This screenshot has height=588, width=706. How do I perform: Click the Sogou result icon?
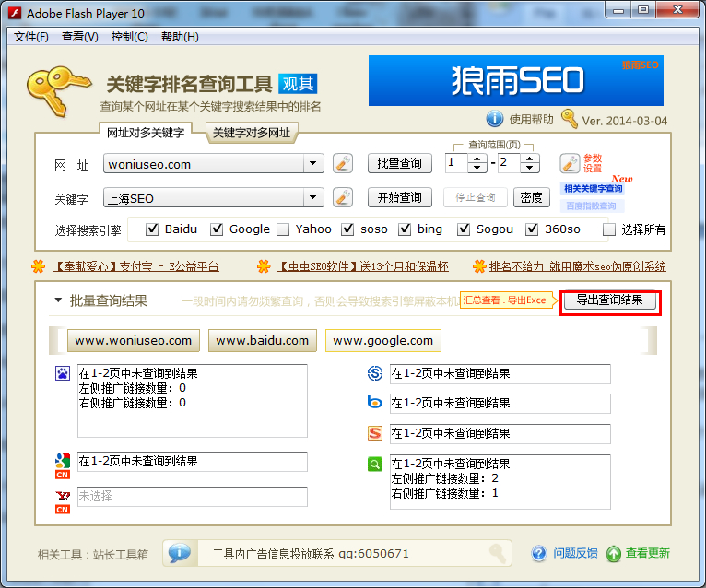(374, 433)
